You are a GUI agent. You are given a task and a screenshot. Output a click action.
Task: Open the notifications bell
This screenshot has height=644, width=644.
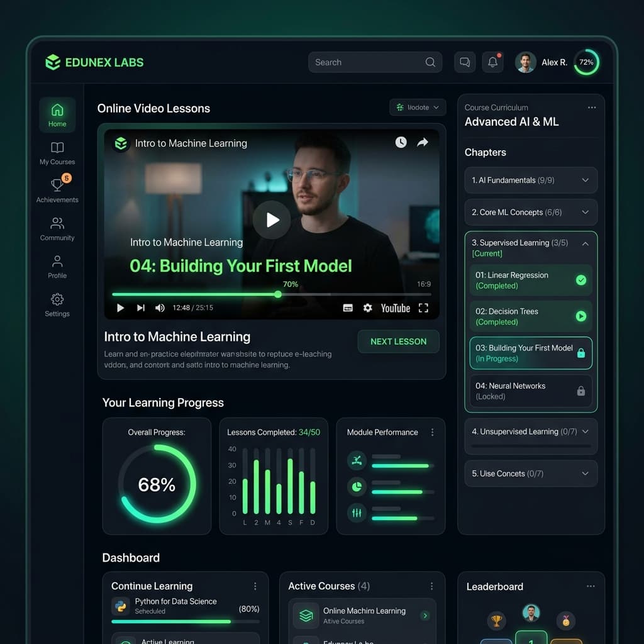[x=493, y=62]
